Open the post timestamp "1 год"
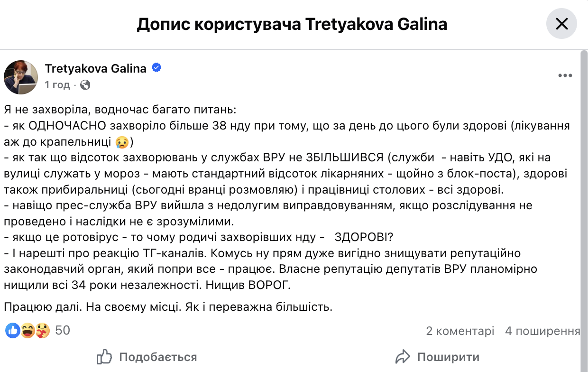588x372 pixels. click(57, 85)
